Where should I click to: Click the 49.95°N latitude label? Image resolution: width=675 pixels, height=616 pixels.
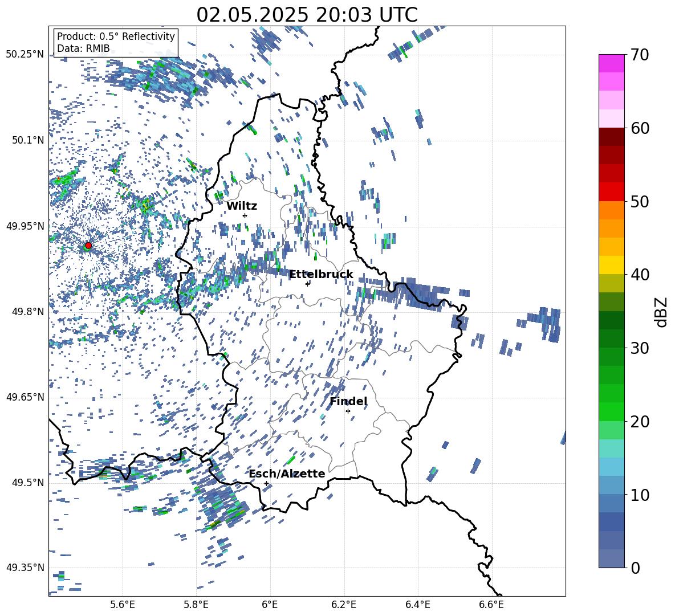click(25, 226)
